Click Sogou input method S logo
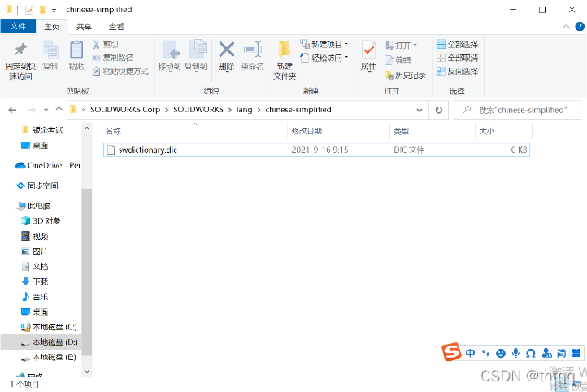Screen dimensions: 587x392 click(451, 352)
